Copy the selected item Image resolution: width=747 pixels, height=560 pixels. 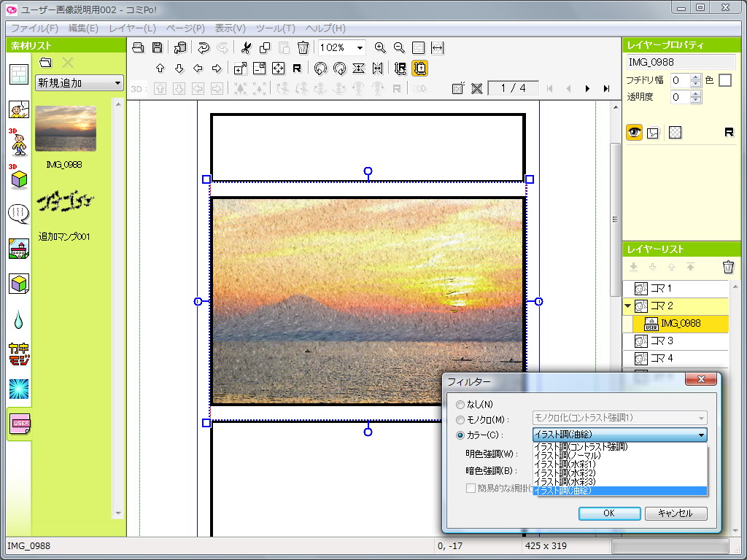pyautogui.click(x=265, y=47)
